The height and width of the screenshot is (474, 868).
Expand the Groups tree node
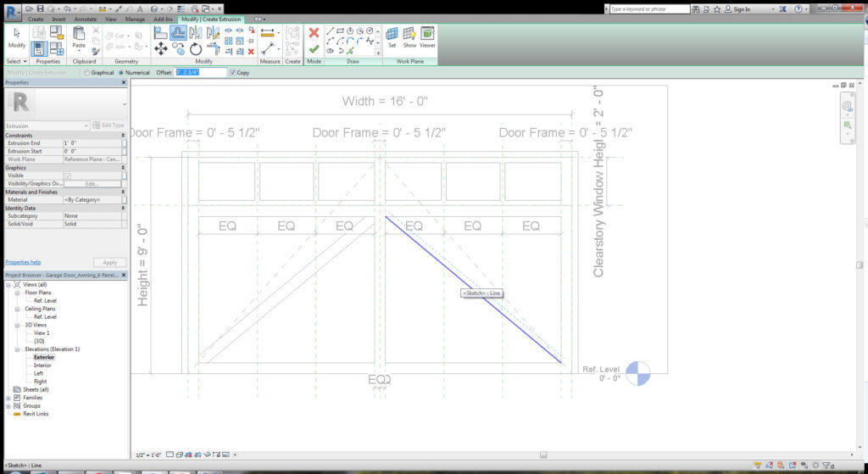8,406
